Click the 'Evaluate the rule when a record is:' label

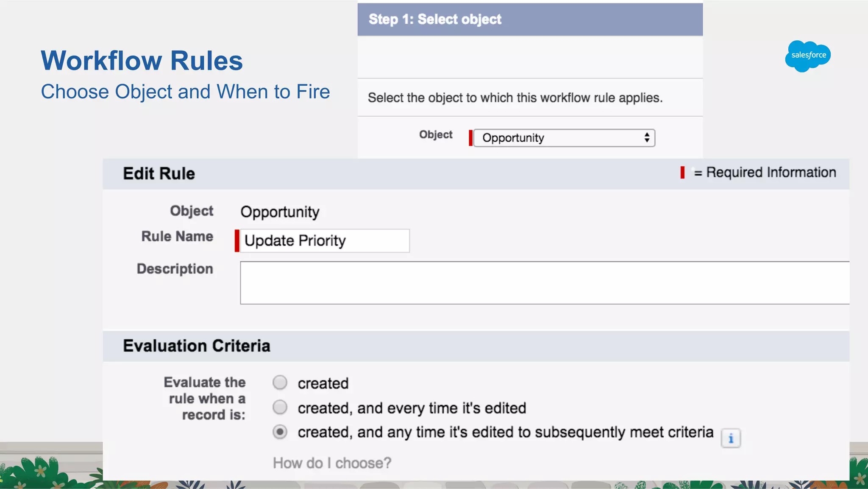pos(205,398)
